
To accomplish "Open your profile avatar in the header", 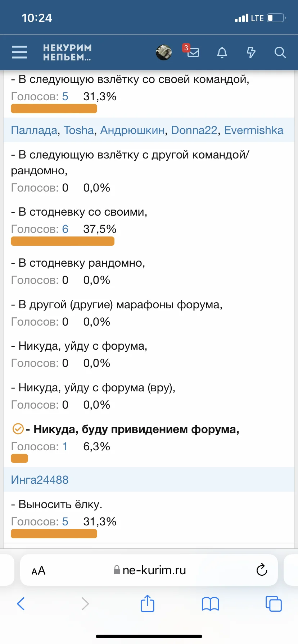I will click(x=164, y=52).
